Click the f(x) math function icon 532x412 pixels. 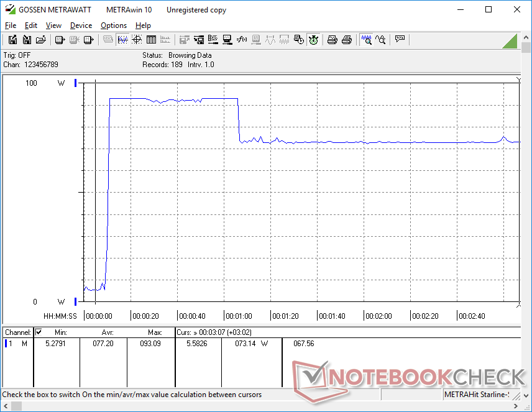tap(242, 40)
